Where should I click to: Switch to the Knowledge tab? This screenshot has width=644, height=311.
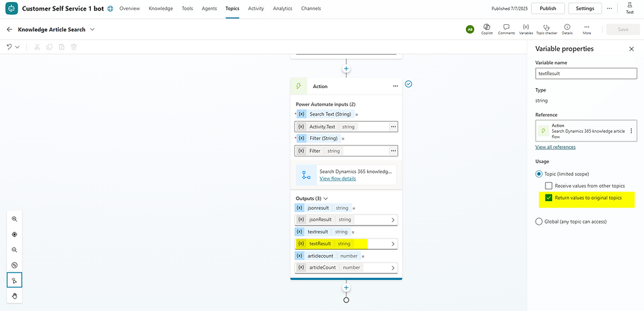[x=160, y=8]
